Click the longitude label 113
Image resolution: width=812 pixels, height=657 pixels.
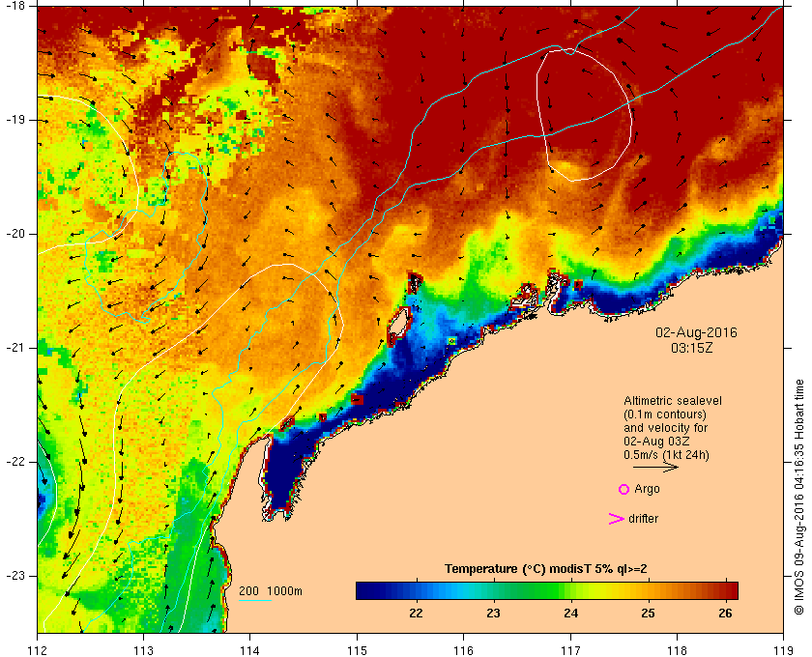point(143,649)
